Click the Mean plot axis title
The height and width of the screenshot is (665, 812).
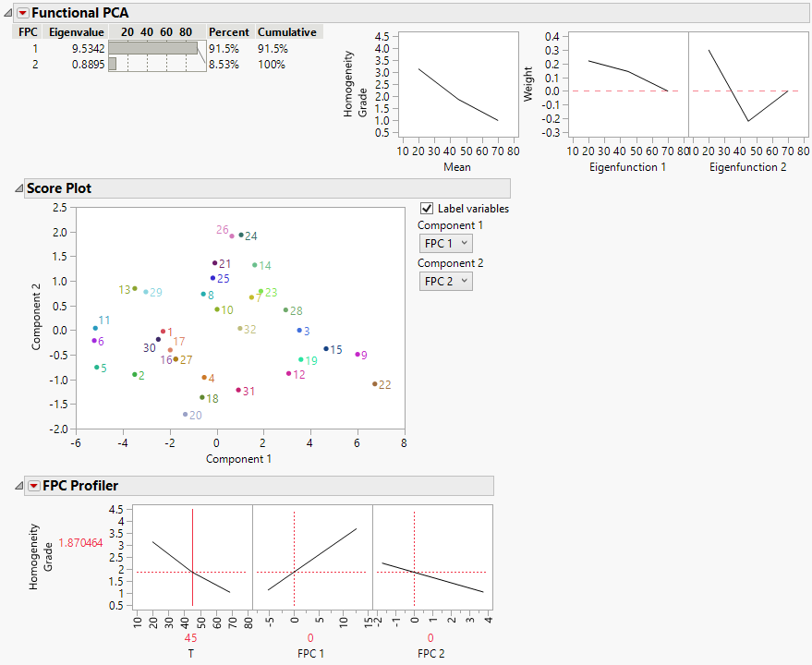pos(457,167)
